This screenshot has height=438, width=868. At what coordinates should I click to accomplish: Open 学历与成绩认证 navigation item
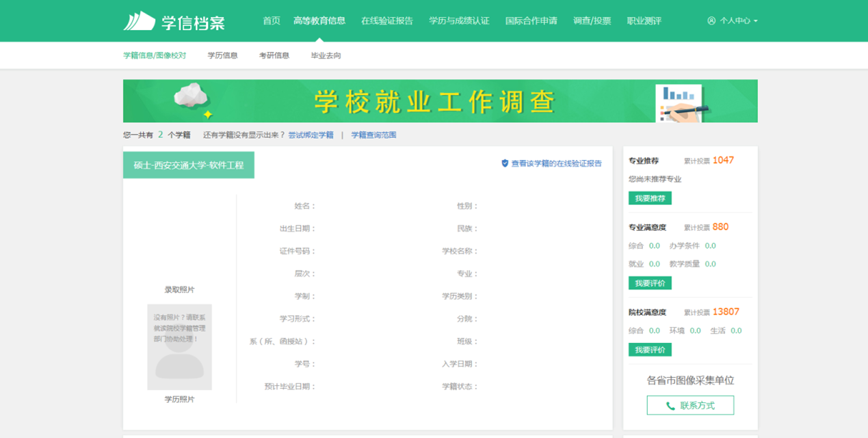459,21
